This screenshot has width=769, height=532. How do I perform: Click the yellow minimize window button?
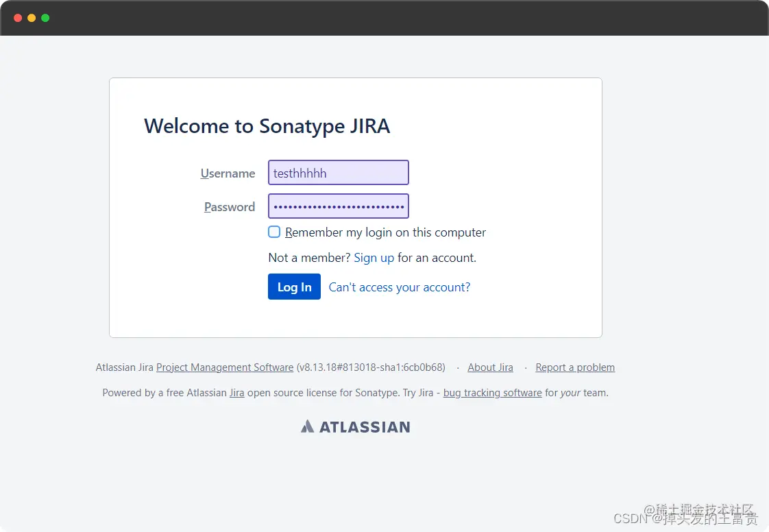(32, 18)
